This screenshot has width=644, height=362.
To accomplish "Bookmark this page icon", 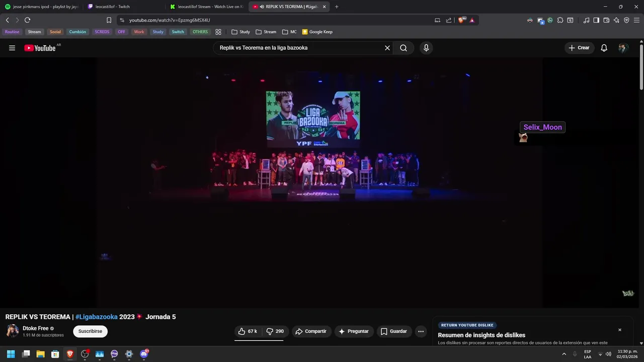I will pos(109,20).
